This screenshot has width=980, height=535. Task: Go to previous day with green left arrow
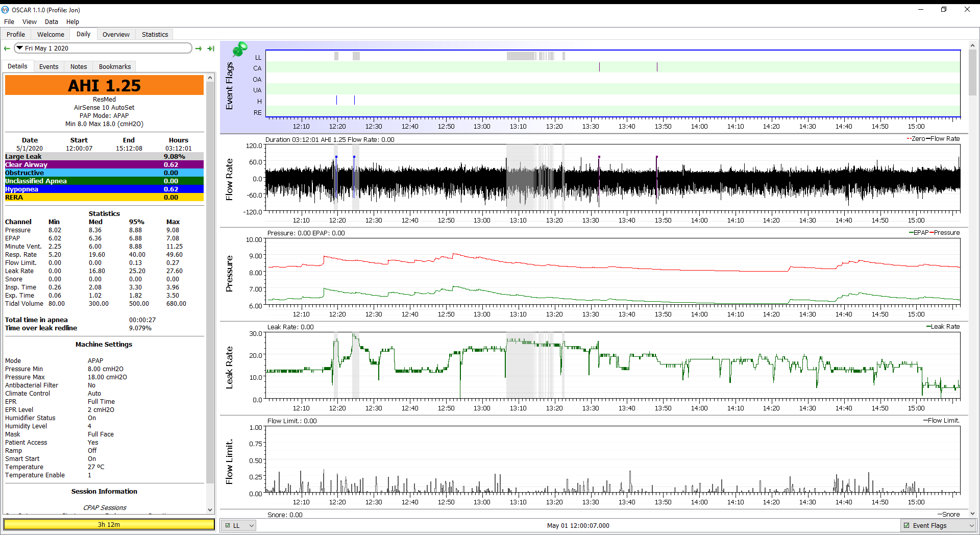(x=7, y=48)
